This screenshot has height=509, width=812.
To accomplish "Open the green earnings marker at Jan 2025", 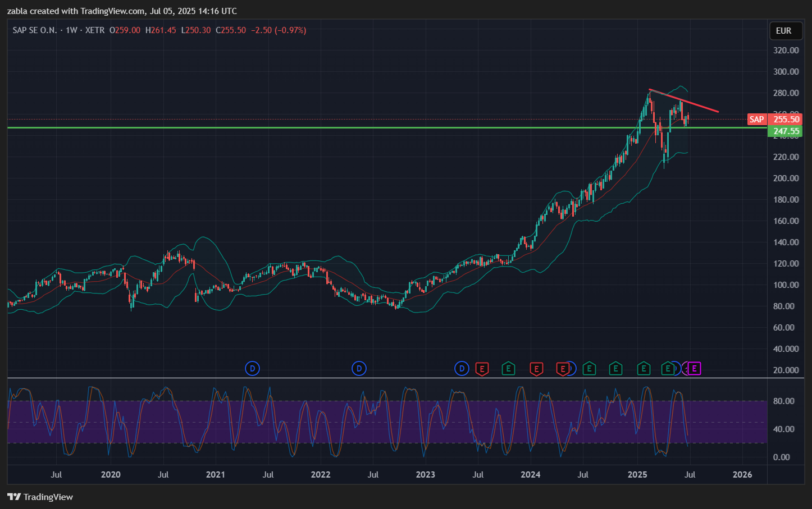I will coord(644,369).
